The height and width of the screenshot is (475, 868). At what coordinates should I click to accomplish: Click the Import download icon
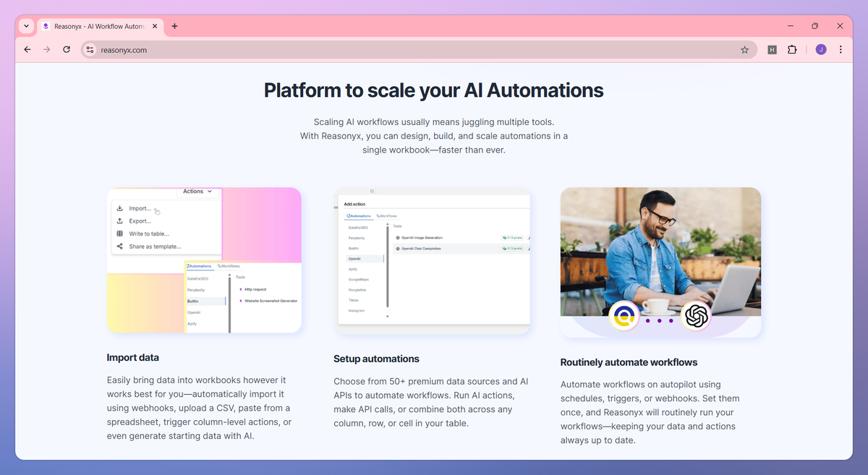click(x=119, y=208)
